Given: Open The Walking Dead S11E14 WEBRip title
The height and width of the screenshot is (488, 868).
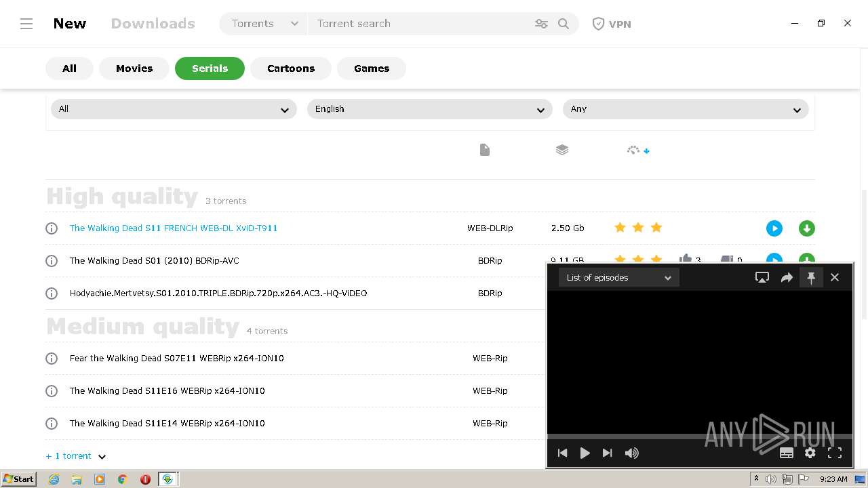Looking at the screenshot, I should [x=167, y=424].
